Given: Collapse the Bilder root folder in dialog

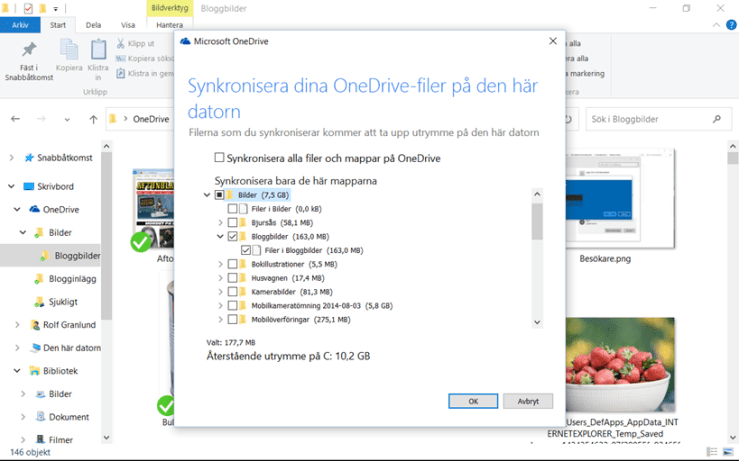Looking at the screenshot, I should pyautogui.click(x=207, y=195).
